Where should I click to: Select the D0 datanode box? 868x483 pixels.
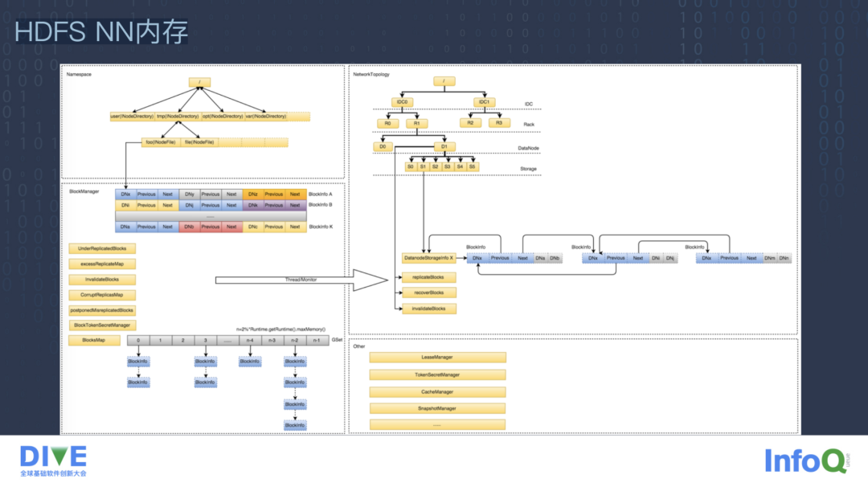tap(383, 146)
